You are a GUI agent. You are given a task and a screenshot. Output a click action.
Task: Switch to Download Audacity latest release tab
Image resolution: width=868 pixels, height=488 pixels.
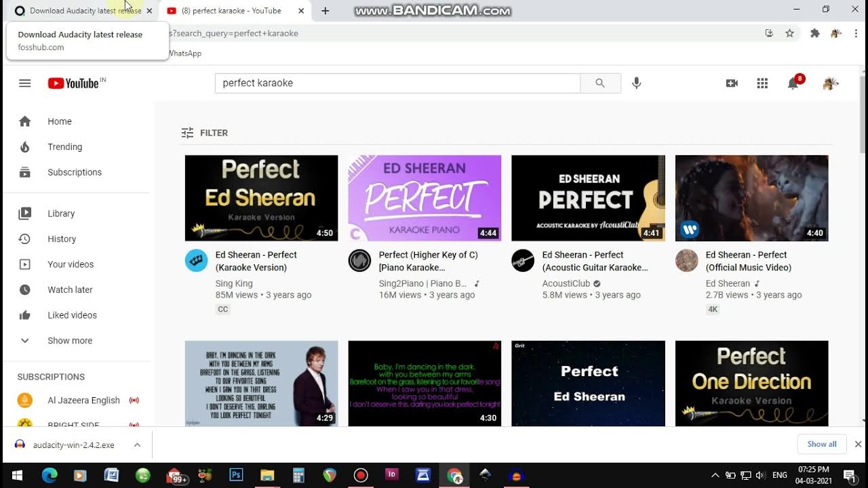pyautogui.click(x=81, y=11)
